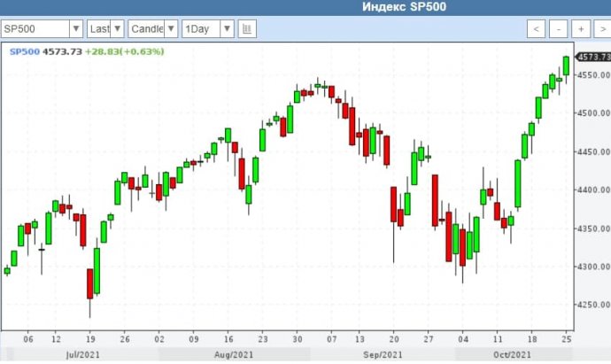Click the 4573.73 current price axis tag
Screen dimensions: 611x364
coord(592,57)
